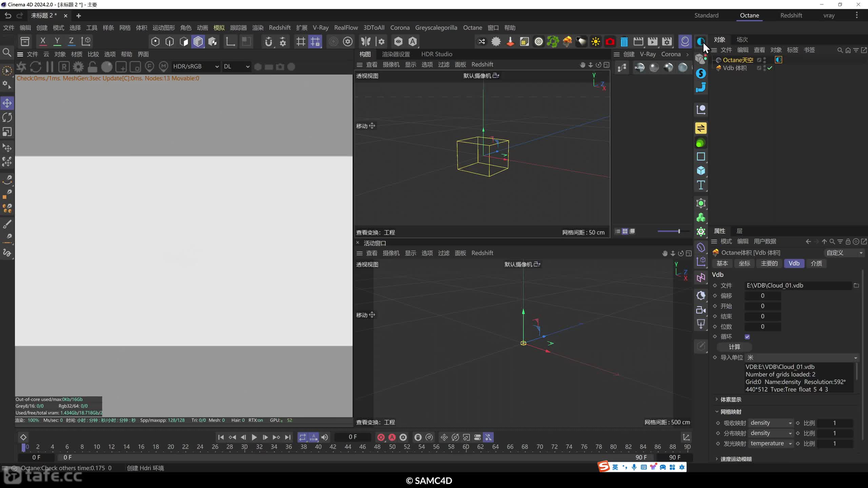Go to end of animation button
The image size is (868, 488).
(x=288, y=437)
